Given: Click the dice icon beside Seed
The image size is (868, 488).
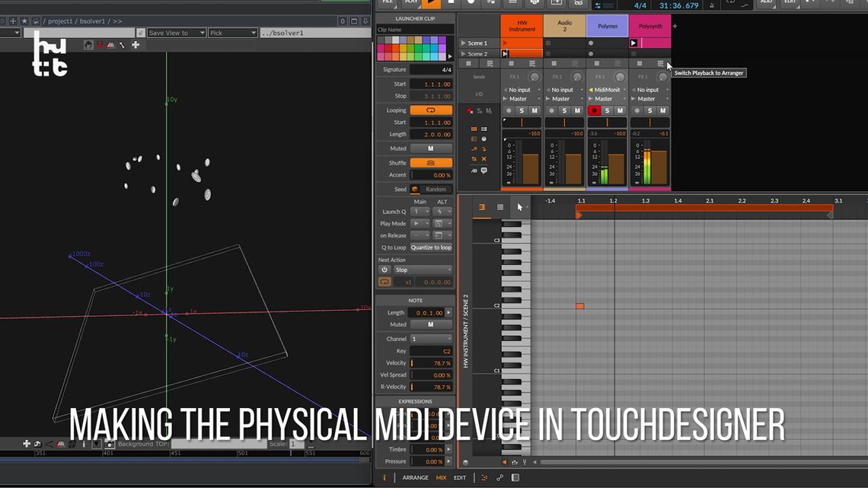Looking at the screenshot, I should click(x=415, y=190).
